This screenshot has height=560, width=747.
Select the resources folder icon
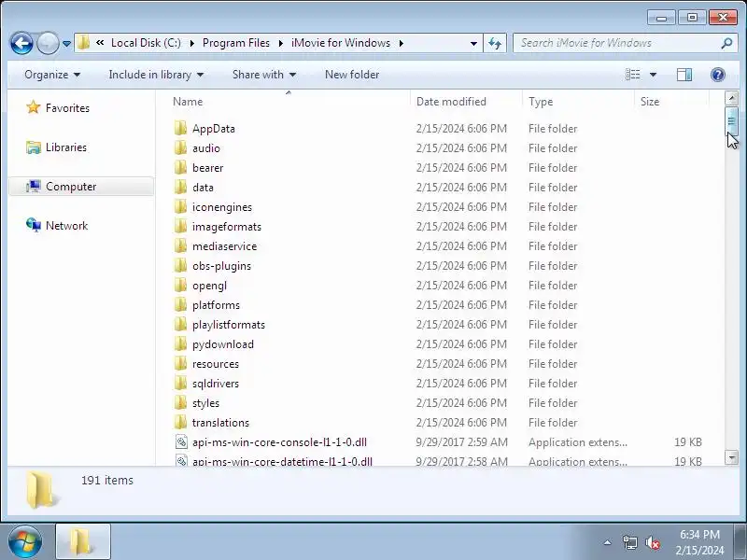point(180,363)
